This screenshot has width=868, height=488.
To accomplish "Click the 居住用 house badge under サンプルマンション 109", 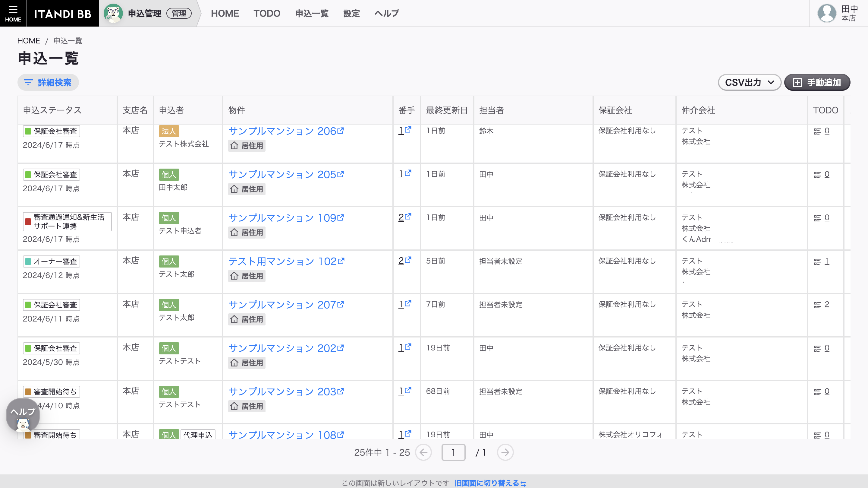I will coord(247,232).
